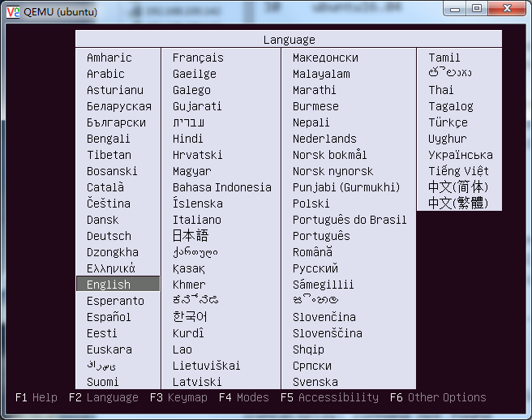Select Français language
Viewport: 532px width, 420px height.
[x=198, y=58]
